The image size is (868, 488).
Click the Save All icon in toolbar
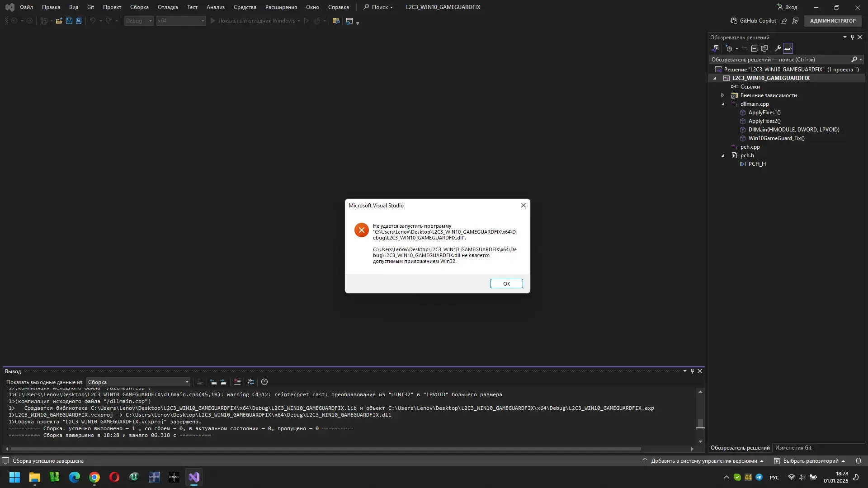[x=79, y=21]
